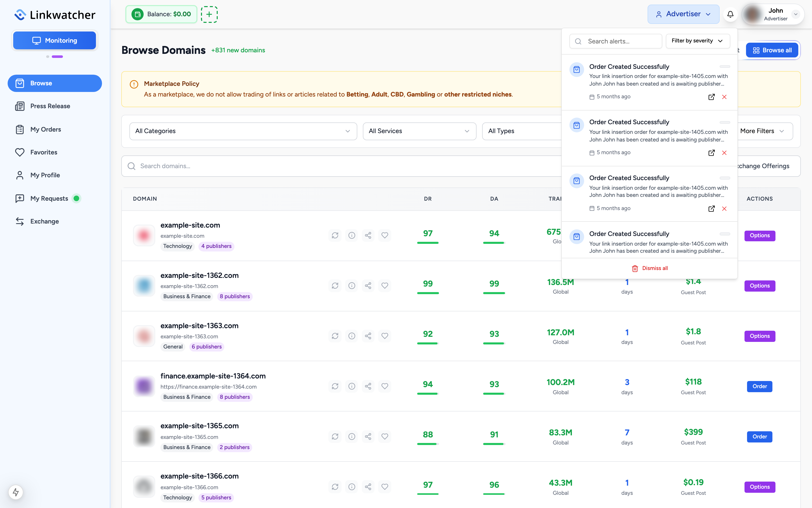The image size is (812, 508).
Task: Click Order for finance.example-site-1364.com
Action: [x=760, y=386]
